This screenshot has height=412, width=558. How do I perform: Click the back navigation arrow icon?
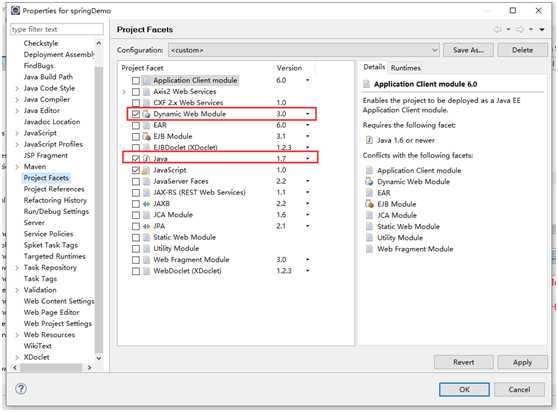tap(498, 30)
